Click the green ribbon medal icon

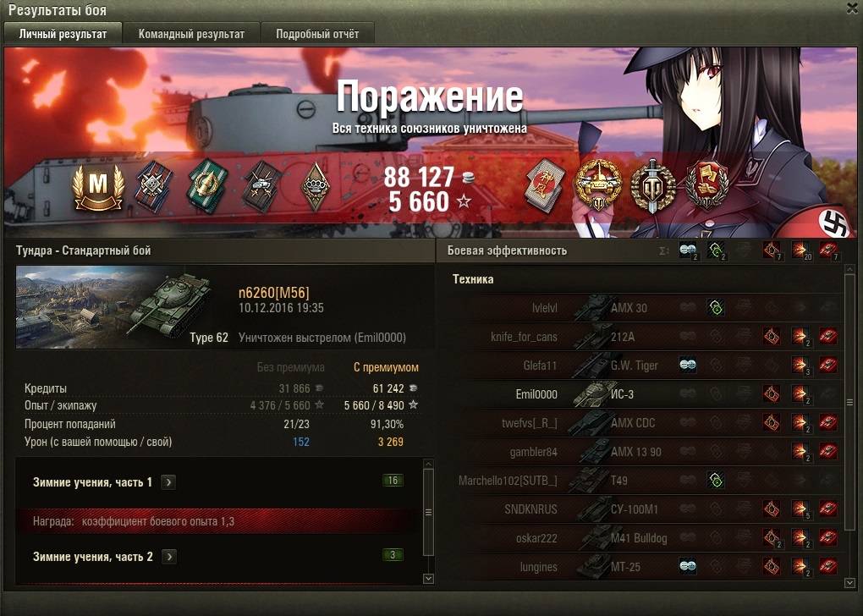pos(208,186)
